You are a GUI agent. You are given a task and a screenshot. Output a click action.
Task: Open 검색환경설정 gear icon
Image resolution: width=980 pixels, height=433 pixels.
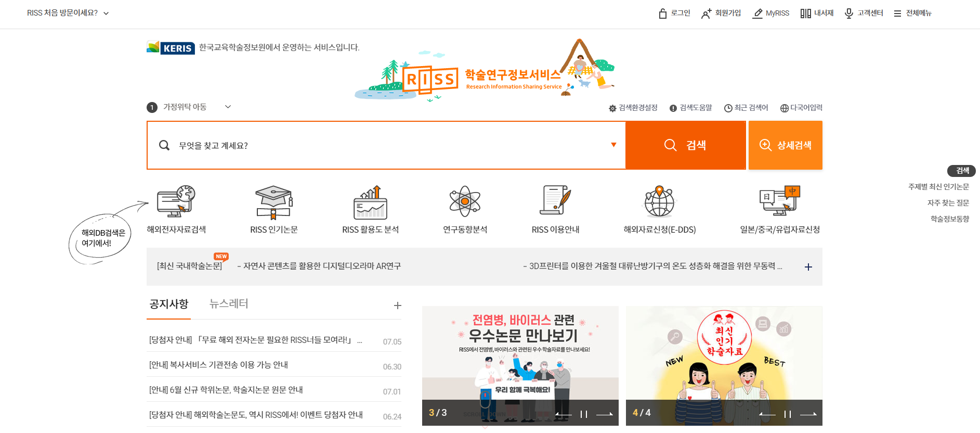point(612,108)
